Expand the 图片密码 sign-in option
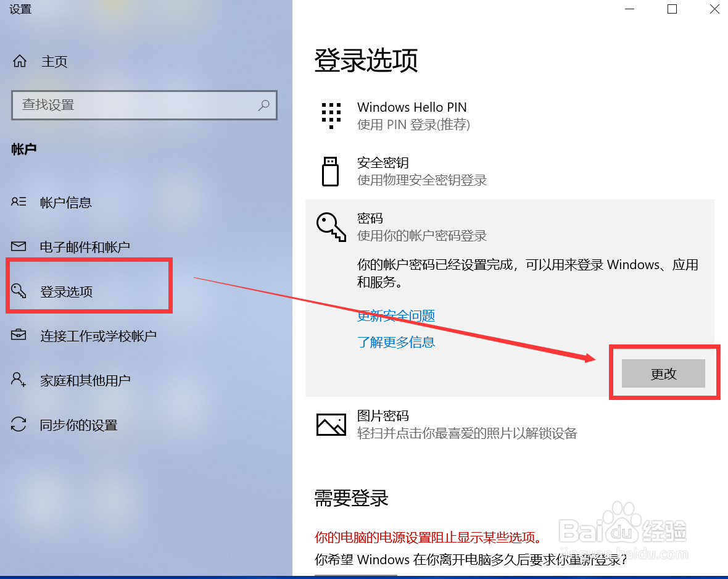The width and height of the screenshot is (728, 579). point(510,424)
